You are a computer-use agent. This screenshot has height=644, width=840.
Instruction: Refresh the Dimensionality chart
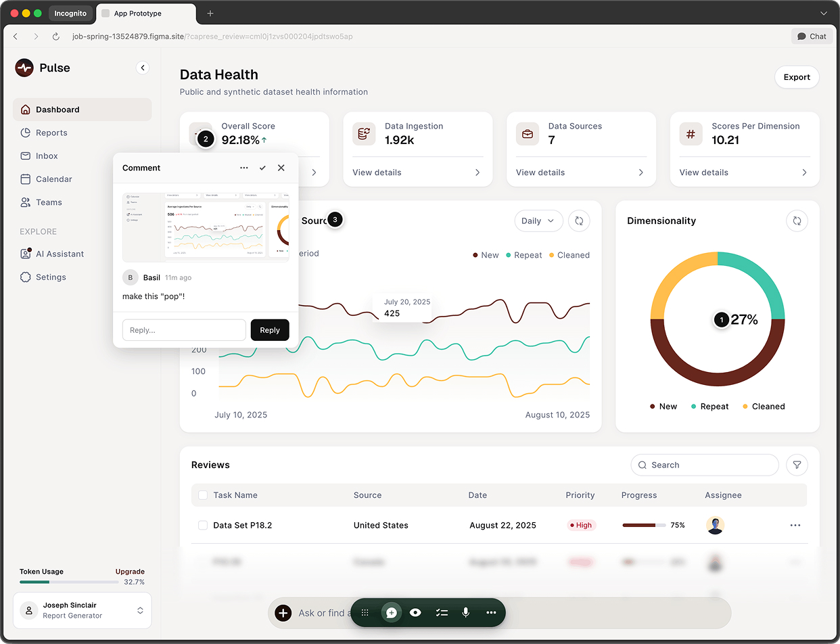pos(797,221)
